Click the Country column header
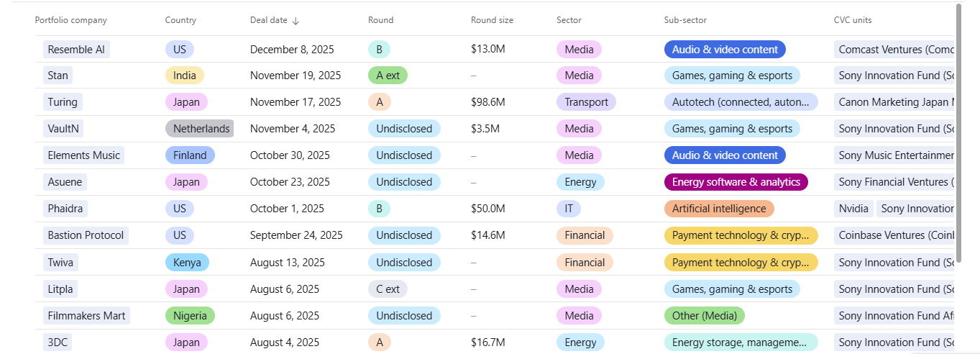Image resolution: width=980 pixels, height=354 pixels. click(180, 20)
